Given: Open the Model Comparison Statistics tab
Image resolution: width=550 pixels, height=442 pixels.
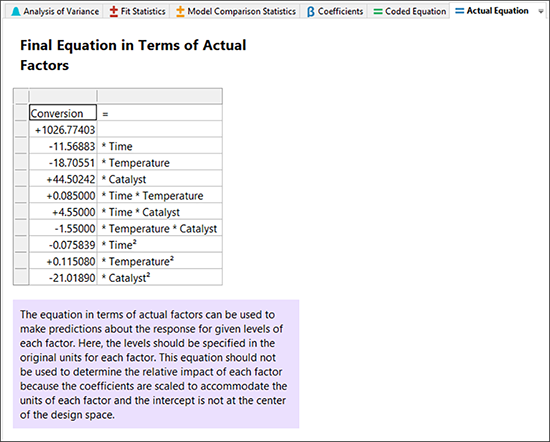Looking at the screenshot, I should pos(237,12).
